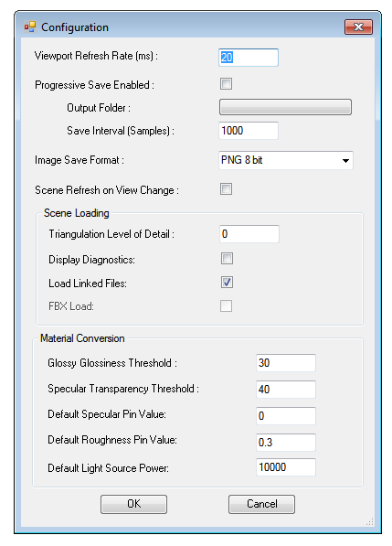Click the Default Light Source Power field

[286, 467]
